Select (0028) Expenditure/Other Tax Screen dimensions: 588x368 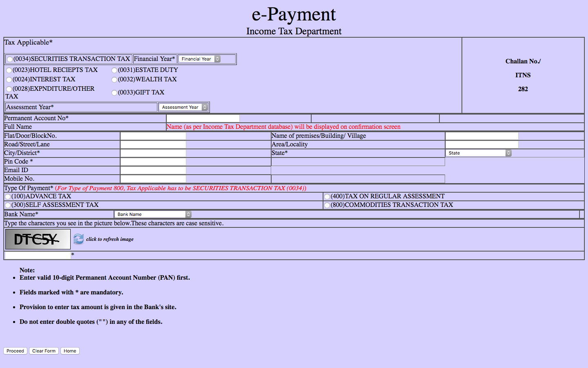point(9,89)
